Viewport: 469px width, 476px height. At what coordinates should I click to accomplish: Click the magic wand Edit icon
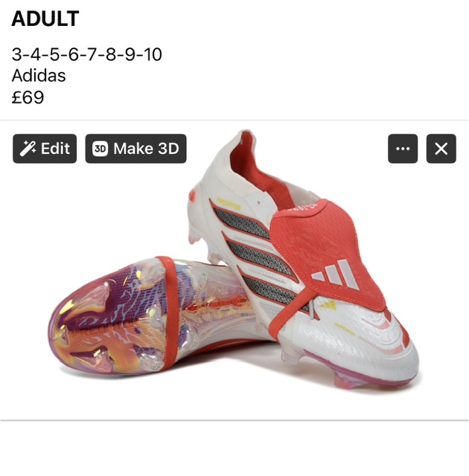coord(28,149)
